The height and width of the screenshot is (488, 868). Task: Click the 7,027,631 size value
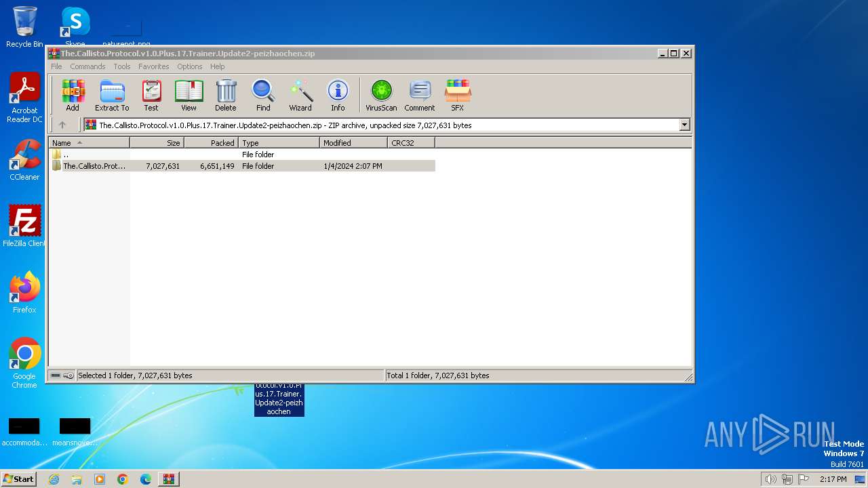click(163, 166)
